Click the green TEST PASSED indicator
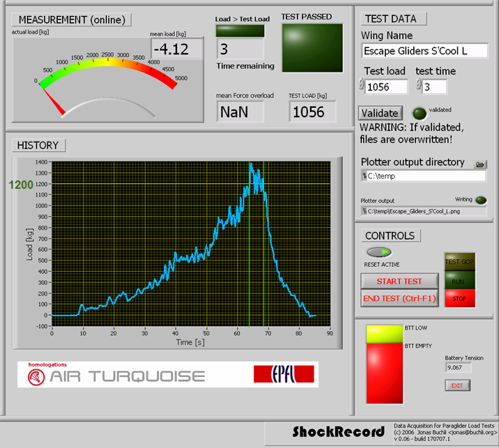The height and width of the screenshot is (448, 499). click(312, 48)
